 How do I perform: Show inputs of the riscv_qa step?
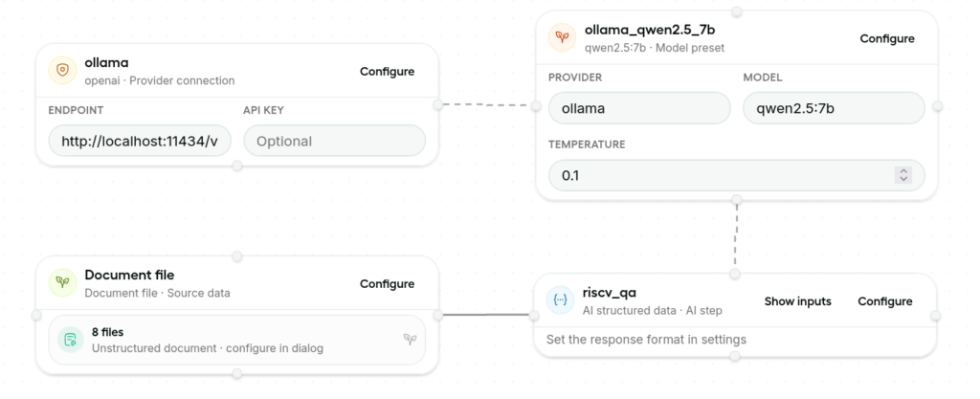click(x=797, y=301)
